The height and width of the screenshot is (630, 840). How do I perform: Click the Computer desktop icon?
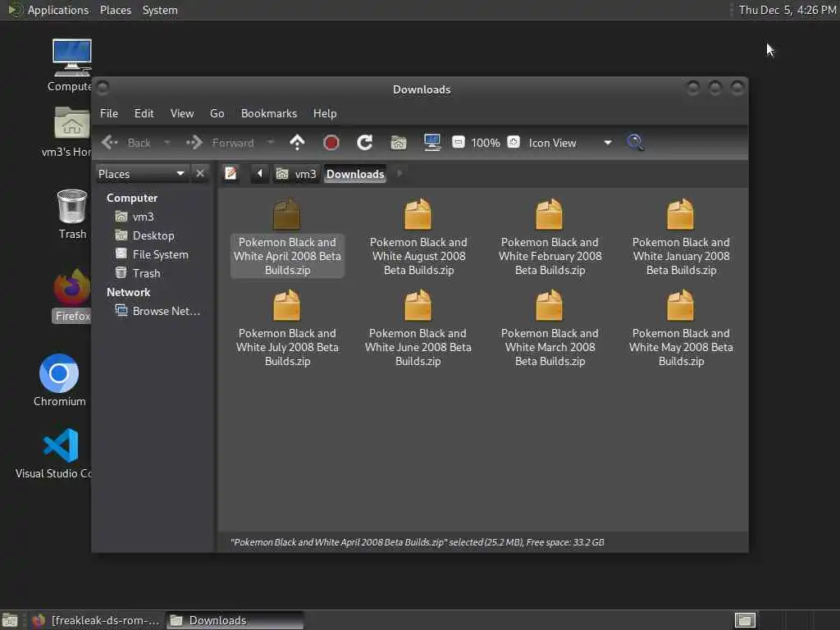(x=71, y=66)
